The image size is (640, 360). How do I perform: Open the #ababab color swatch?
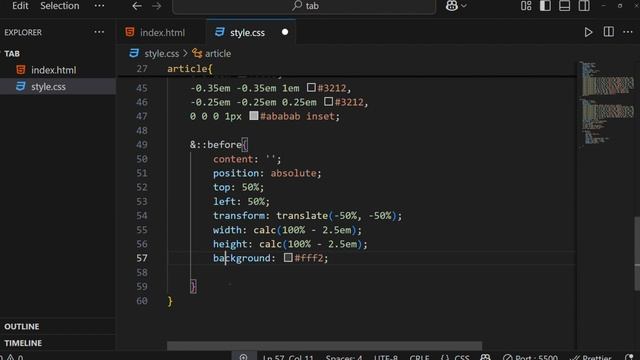coord(254,116)
